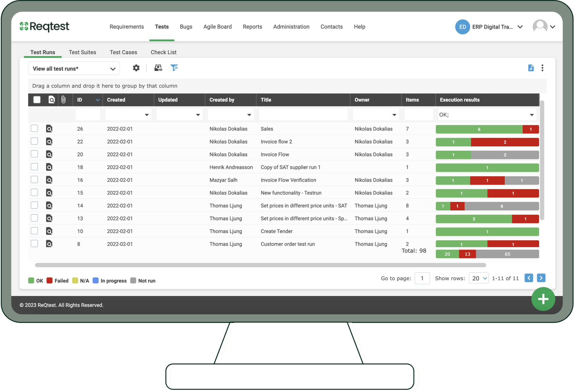Click the blue add document icon
574x392 pixels.
pos(531,68)
